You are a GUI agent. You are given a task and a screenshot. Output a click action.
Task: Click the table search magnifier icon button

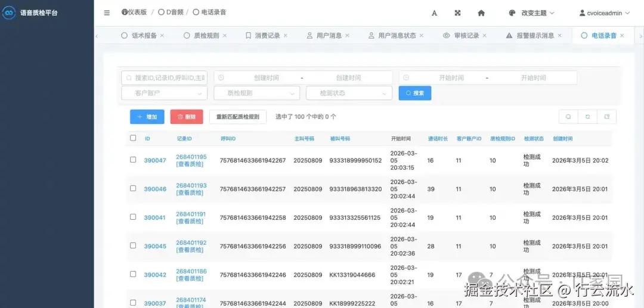pyautogui.click(x=568, y=117)
